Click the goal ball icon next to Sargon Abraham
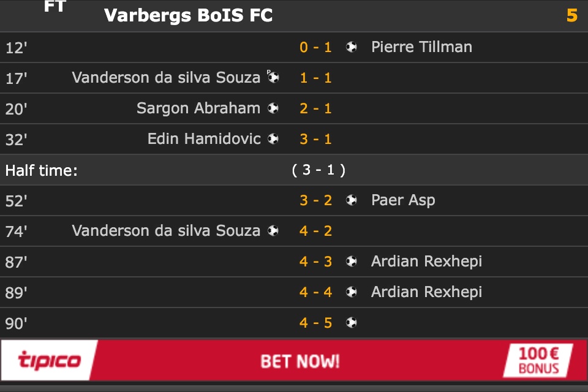The image size is (588, 392). pyautogui.click(x=273, y=108)
